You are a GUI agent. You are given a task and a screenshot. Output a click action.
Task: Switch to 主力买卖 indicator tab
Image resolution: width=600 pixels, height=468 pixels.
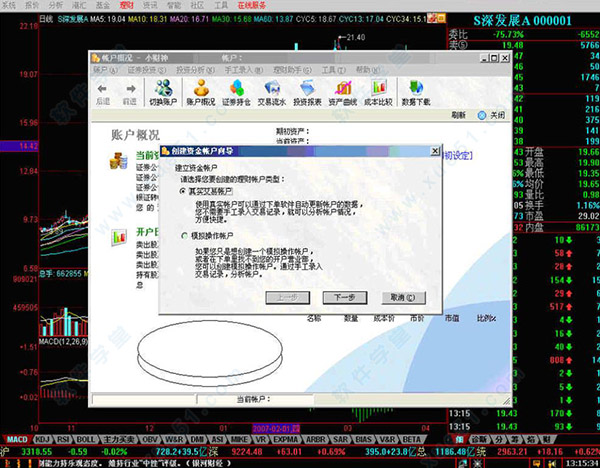tap(119, 439)
